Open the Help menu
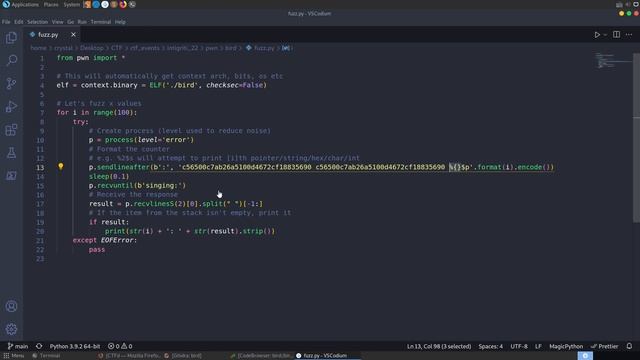 [x=120, y=22]
